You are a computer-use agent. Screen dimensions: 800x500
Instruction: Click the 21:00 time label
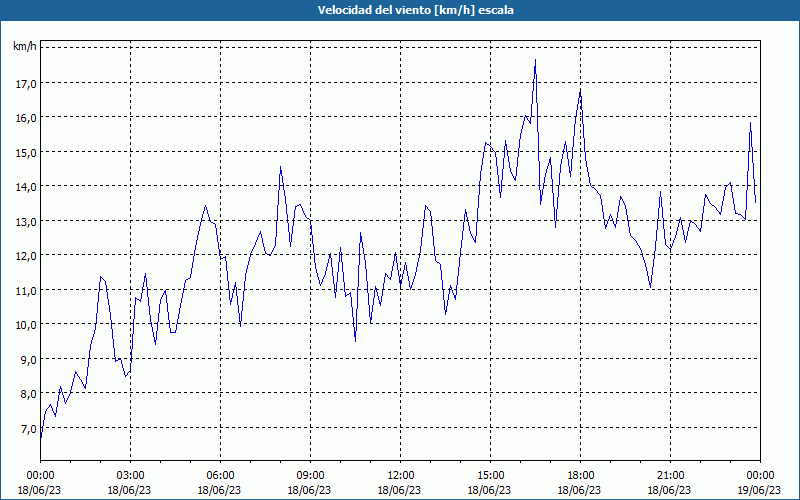[670, 476]
